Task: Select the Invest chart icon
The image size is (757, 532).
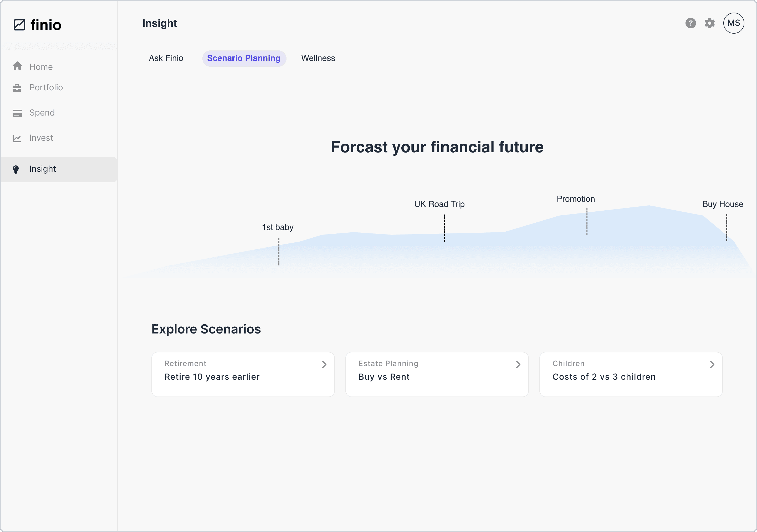Action: [17, 138]
